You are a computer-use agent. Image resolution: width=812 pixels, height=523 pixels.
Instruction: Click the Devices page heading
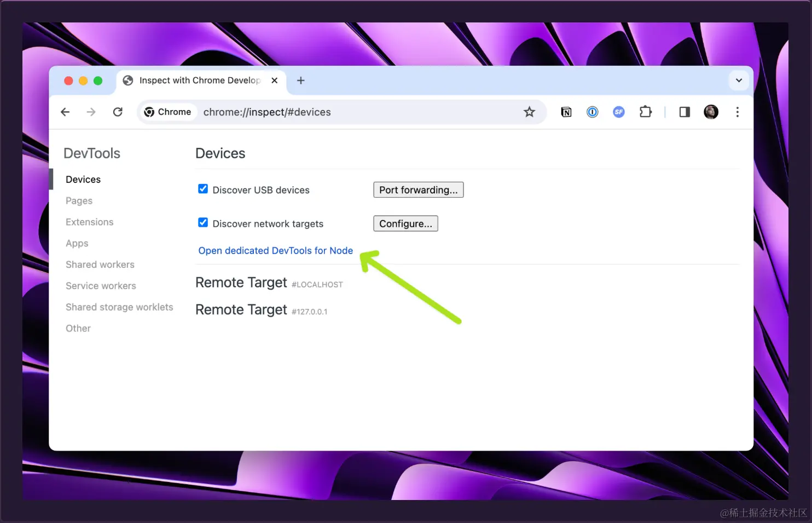(x=221, y=153)
